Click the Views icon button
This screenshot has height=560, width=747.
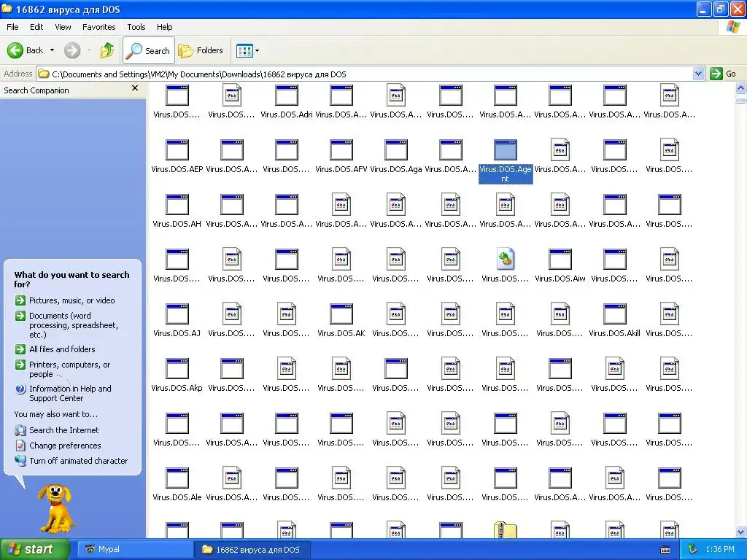click(244, 50)
